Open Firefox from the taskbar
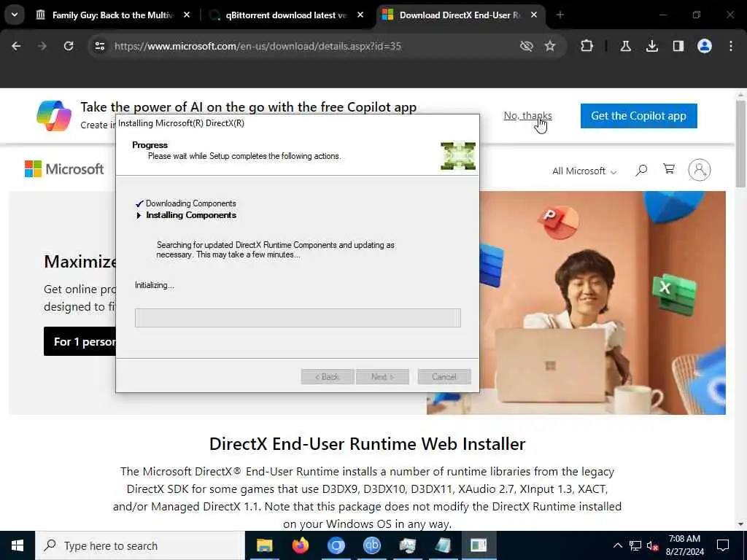 tap(300, 545)
